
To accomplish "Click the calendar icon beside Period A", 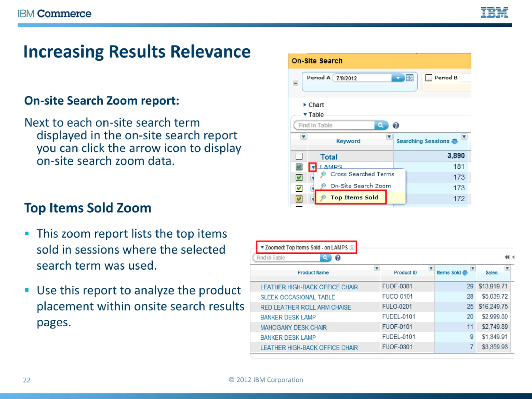I will 409,78.
